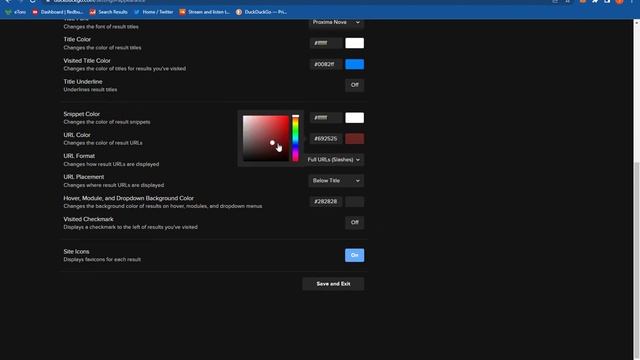Turn off the Site Icons toggle
Screen dimensions: 640x360
(354, 256)
